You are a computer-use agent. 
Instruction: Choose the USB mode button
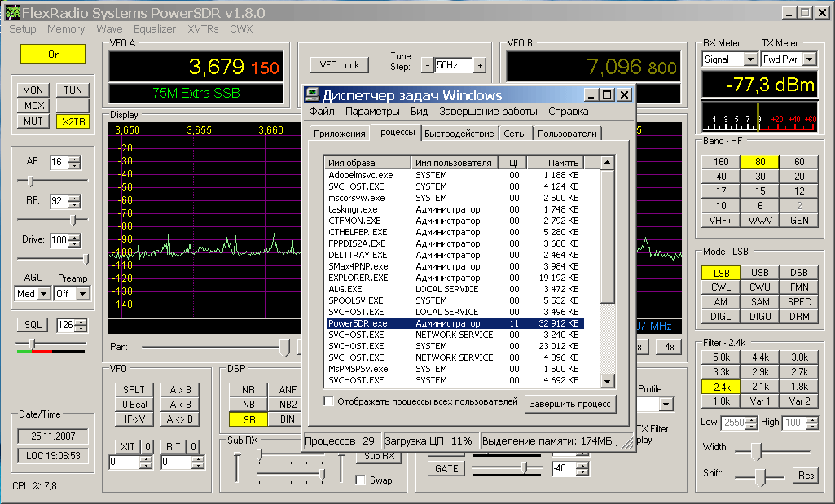point(759,273)
